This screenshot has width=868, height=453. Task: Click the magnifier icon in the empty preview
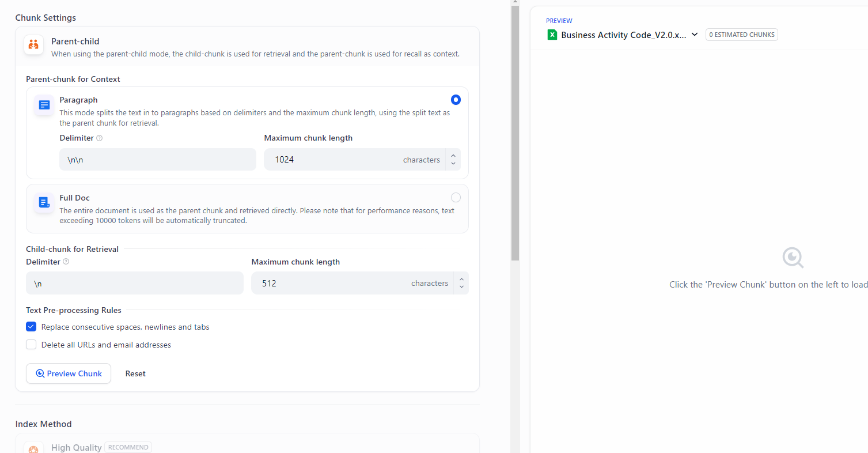click(793, 257)
